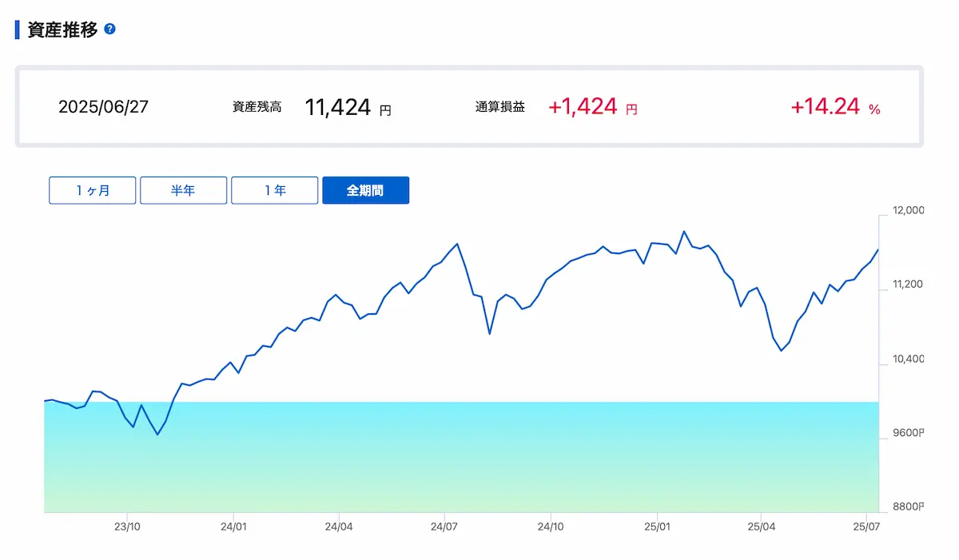Select the 1ヶ月 period tab
Viewport: 959px width, 560px height.
coord(93,191)
